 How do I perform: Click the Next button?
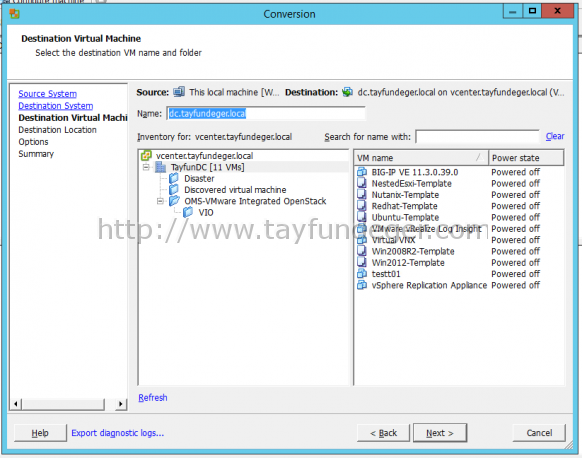[x=440, y=433]
